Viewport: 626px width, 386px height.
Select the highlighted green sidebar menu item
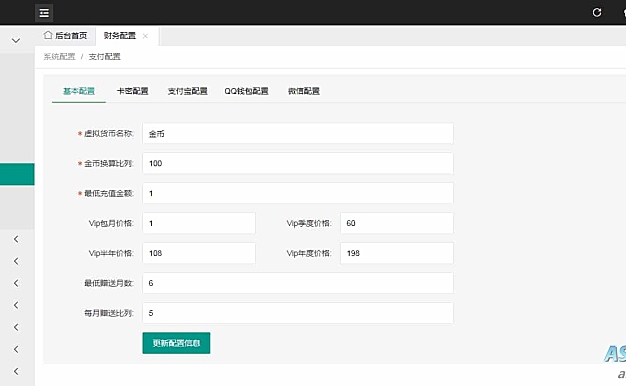tap(17, 174)
